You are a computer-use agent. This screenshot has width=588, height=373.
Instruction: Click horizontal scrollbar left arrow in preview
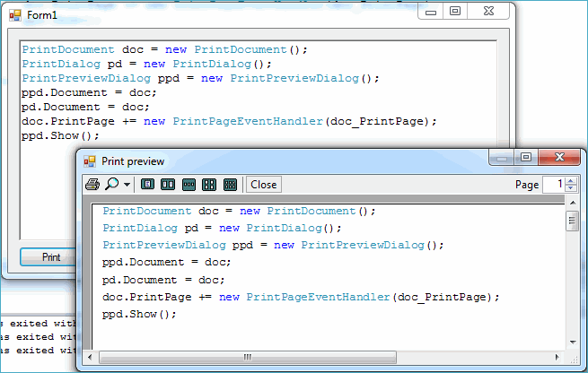point(90,357)
